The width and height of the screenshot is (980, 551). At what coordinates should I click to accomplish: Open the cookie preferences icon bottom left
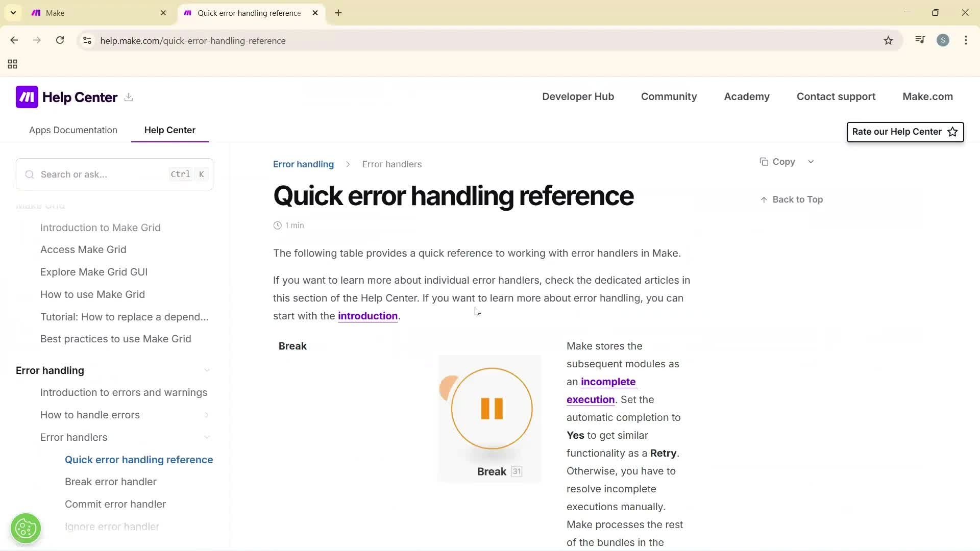[x=26, y=528]
